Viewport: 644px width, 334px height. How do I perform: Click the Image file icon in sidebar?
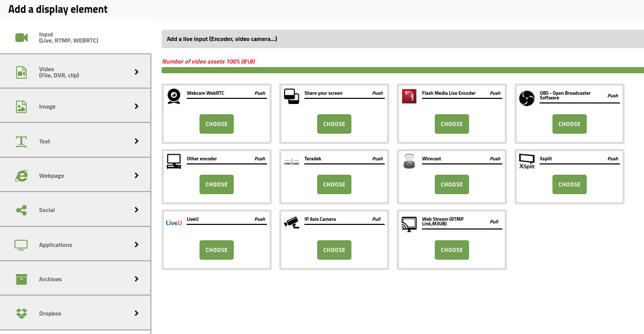pyautogui.click(x=21, y=107)
